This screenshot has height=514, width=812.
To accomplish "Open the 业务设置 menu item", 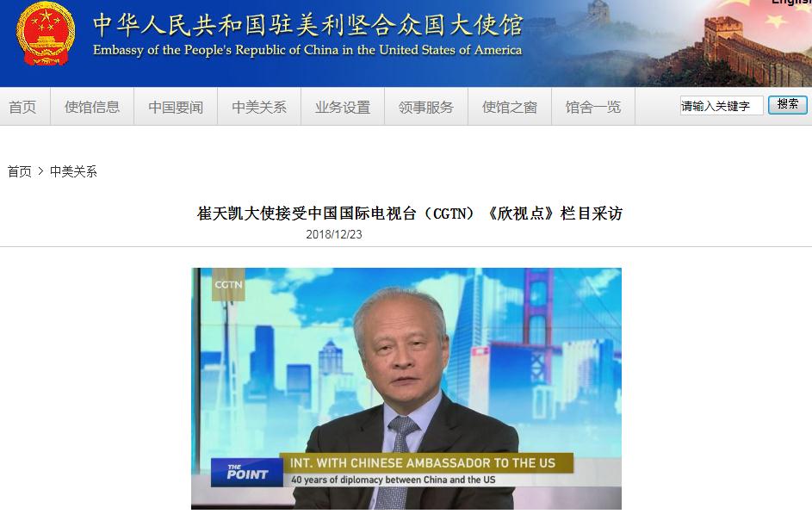I will (x=343, y=107).
